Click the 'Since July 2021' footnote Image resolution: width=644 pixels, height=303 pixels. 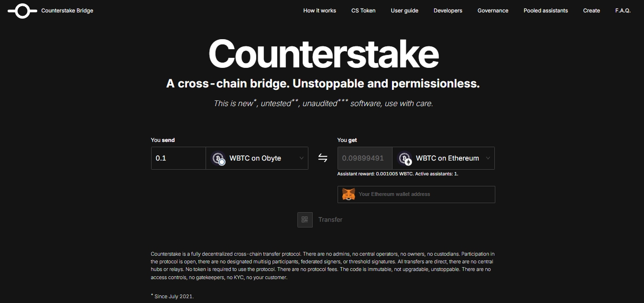173,296
